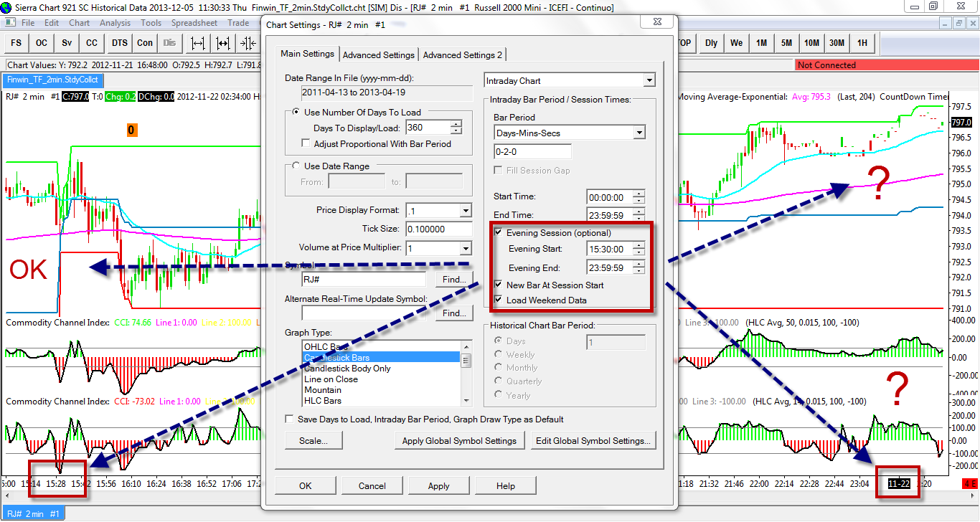
Task: Enable Adjust Proportional With Bar Period
Action: pos(377,144)
